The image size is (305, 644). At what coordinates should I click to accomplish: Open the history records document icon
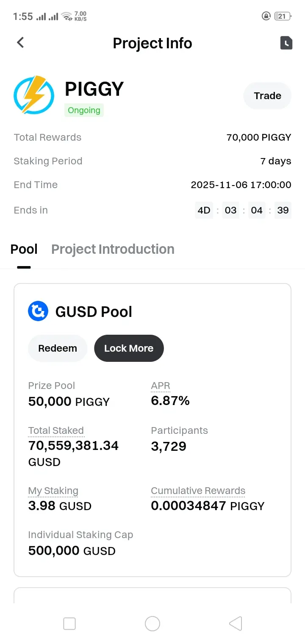(x=286, y=43)
